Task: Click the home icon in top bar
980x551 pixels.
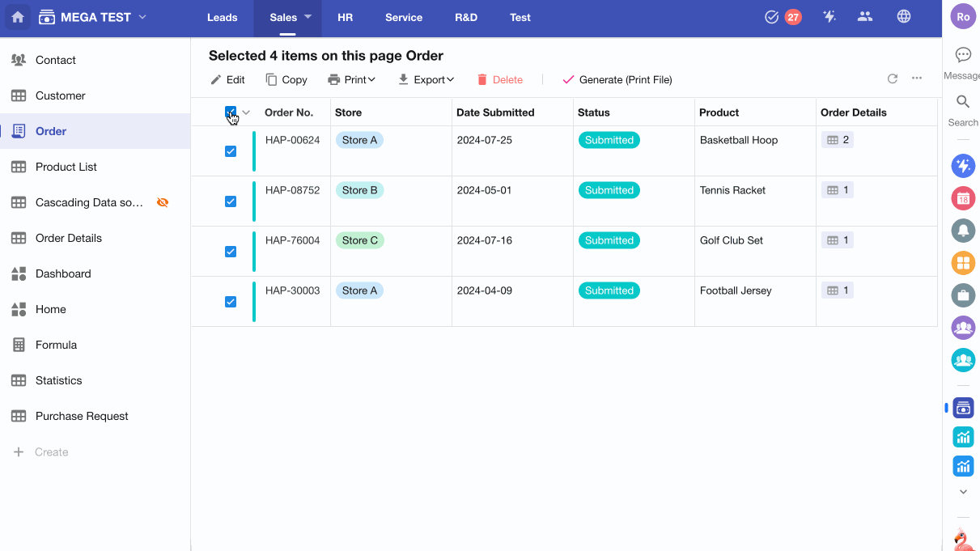Action: (x=18, y=17)
